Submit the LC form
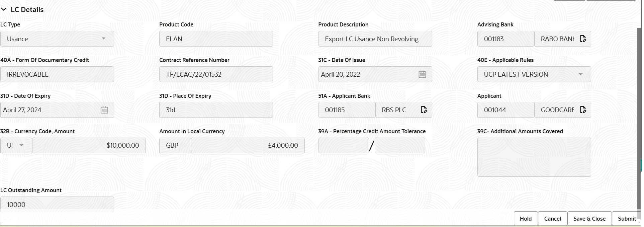The width and height of the screenshot is (644, 227). coord(627,219)
